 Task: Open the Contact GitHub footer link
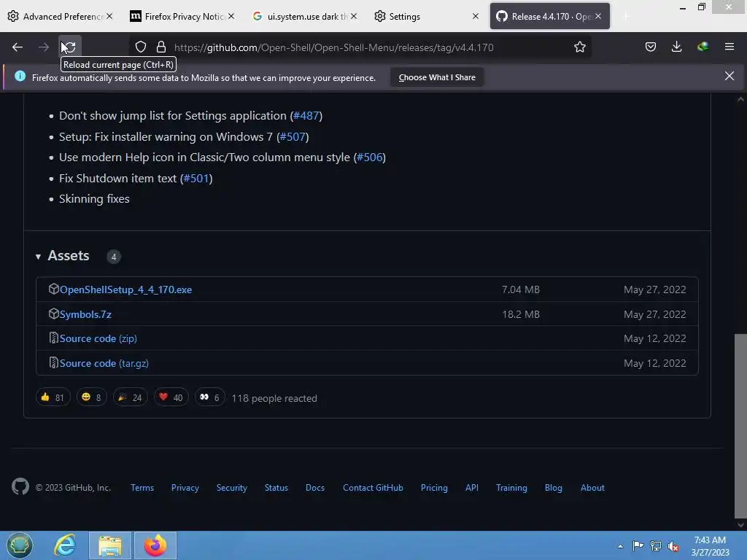[373, 488]
